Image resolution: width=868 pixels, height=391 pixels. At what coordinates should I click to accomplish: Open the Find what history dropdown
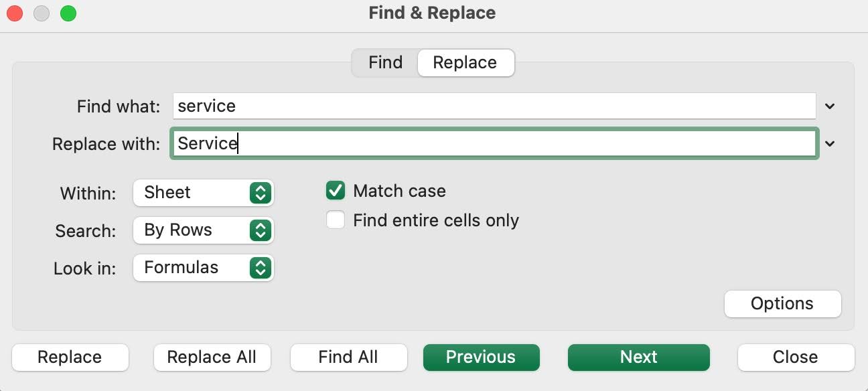point(830,106)
